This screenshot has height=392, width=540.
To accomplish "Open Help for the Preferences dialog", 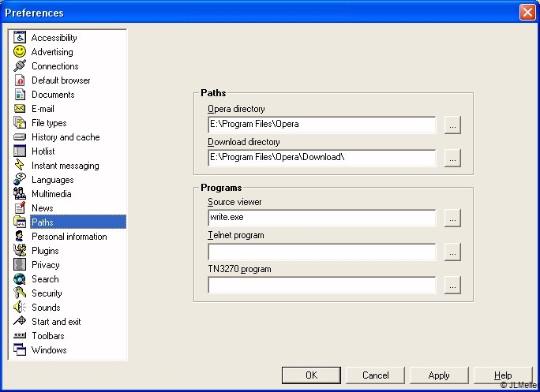I will [503, 375].
